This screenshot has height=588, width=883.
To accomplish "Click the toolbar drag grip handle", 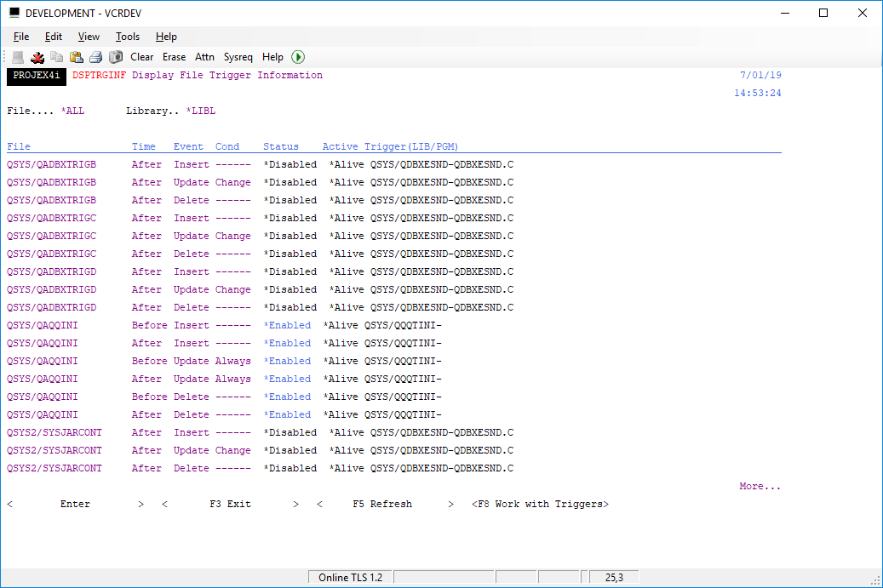I will point(4,57).
